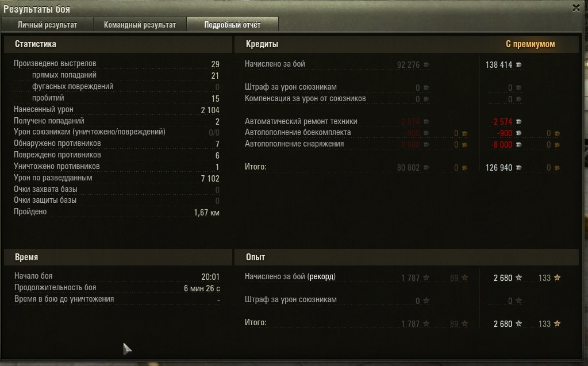Click the Урон по разведданным row
This screenshot has width=588, height=366.
click(x=117, y=178)
